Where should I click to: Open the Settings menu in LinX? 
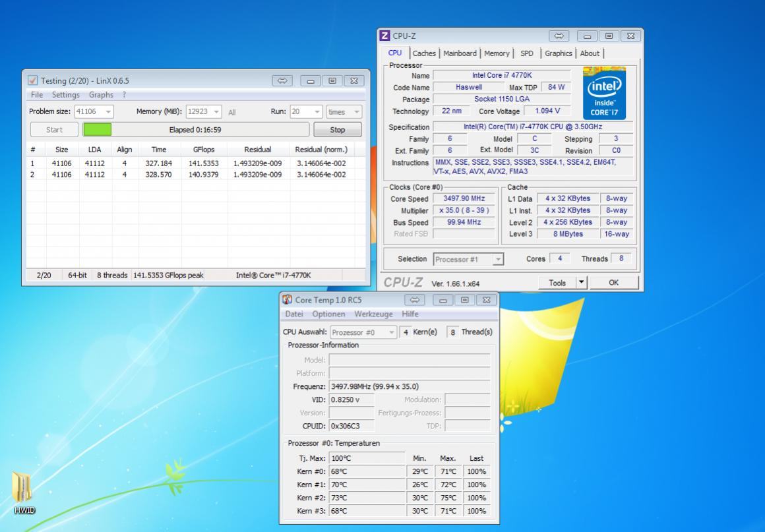pos(65,94)
